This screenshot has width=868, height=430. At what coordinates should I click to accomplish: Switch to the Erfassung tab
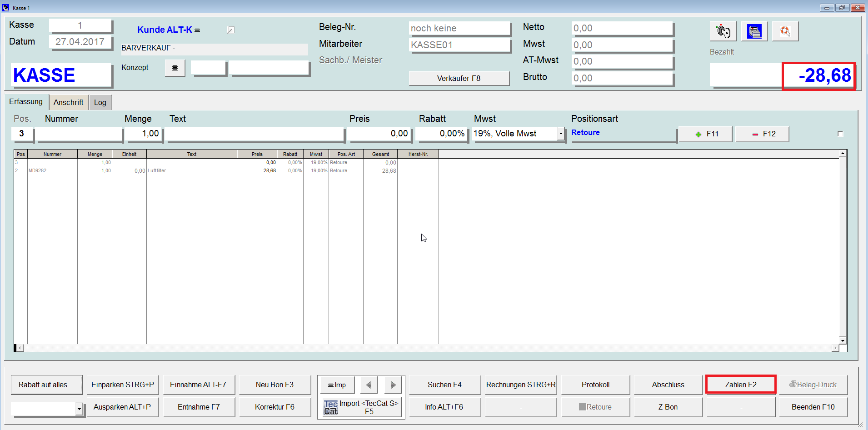click(x=26, y=102)
